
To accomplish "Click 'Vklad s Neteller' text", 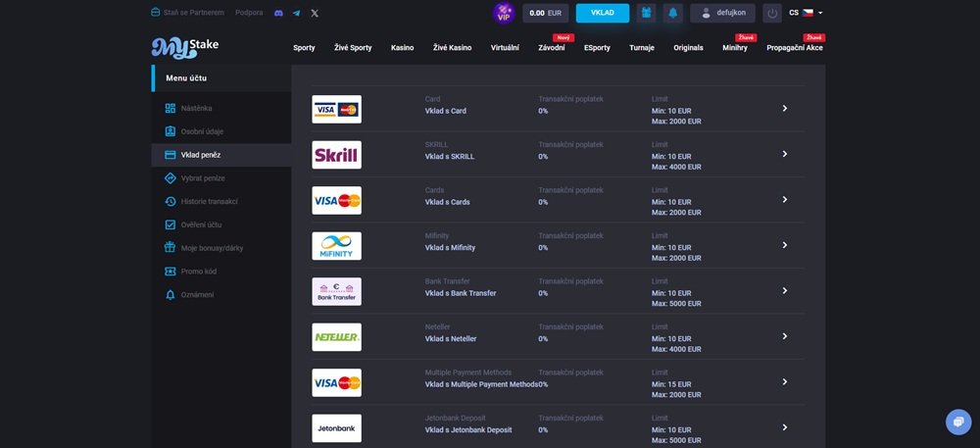I will pyautogui.click(x=451, y=338).
